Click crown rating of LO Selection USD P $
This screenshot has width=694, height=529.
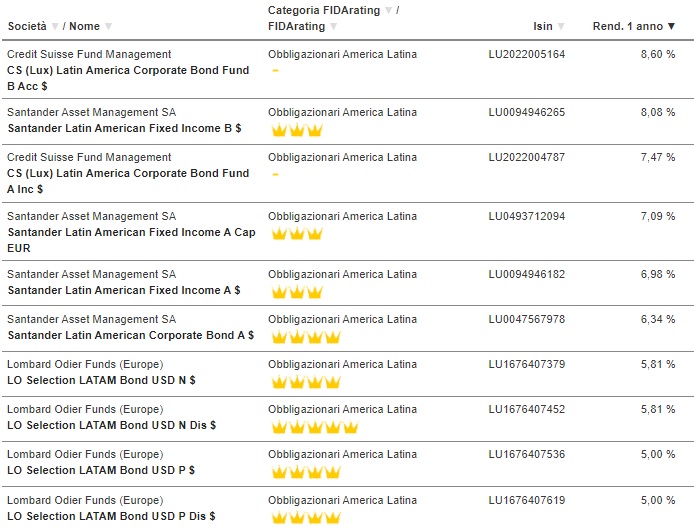pos(306,472)
